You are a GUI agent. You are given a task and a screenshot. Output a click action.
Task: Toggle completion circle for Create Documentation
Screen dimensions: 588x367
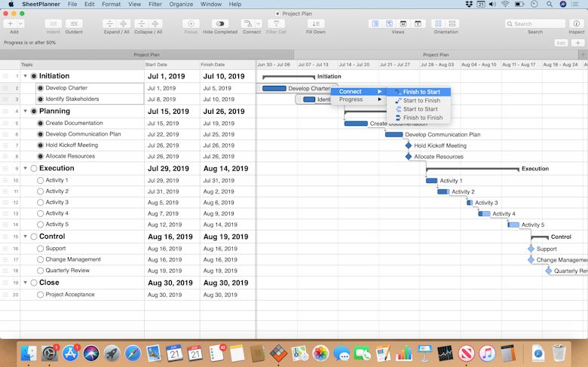click(41, 123)
